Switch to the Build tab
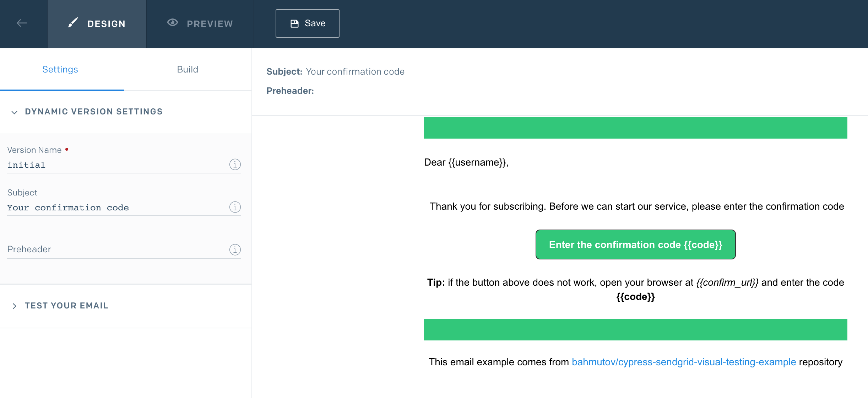This screenshot has width=868, height=398. 188,69
